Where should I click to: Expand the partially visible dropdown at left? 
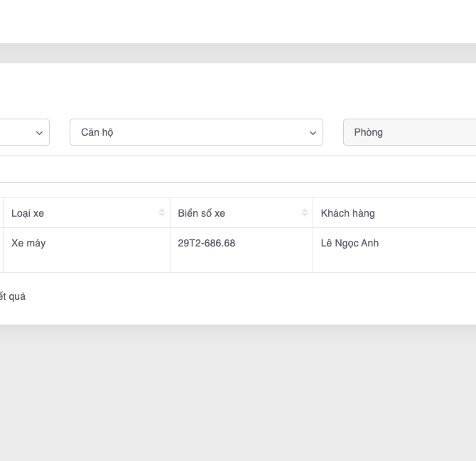(21, 132)
